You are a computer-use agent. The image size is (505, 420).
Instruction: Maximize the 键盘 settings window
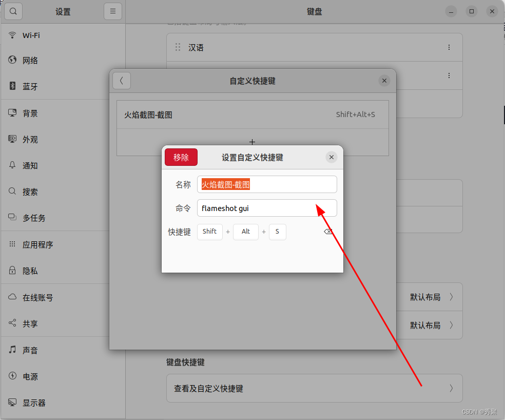[x=472, y=12]
